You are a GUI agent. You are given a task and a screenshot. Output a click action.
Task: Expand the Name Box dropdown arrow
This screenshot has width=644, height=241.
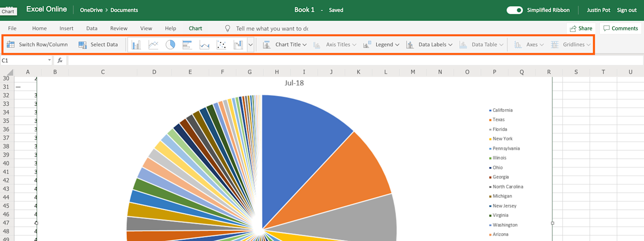(x=50, y=60)
